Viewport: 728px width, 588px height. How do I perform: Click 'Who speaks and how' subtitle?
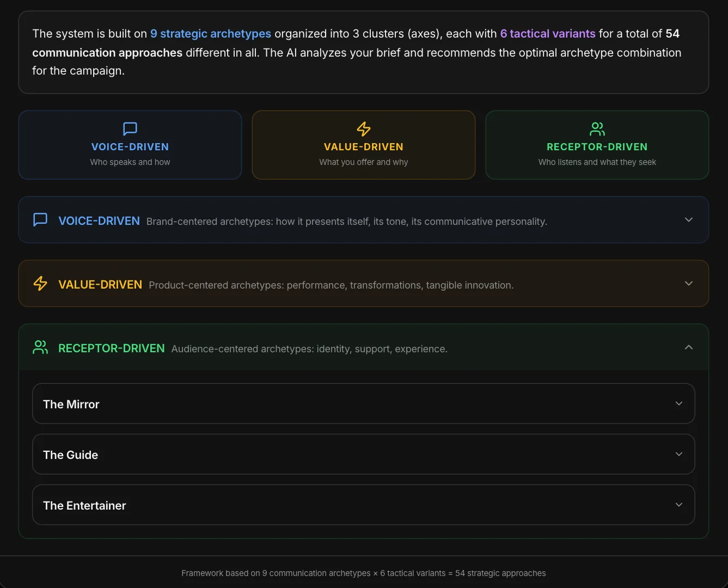(x=130, y=162)
